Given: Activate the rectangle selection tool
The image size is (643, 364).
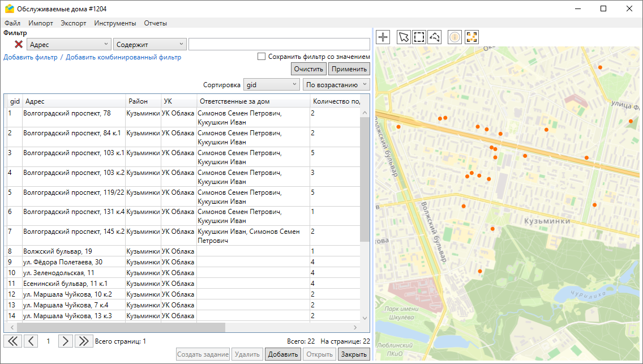Looking at the screenshot, I should [419, 37].
